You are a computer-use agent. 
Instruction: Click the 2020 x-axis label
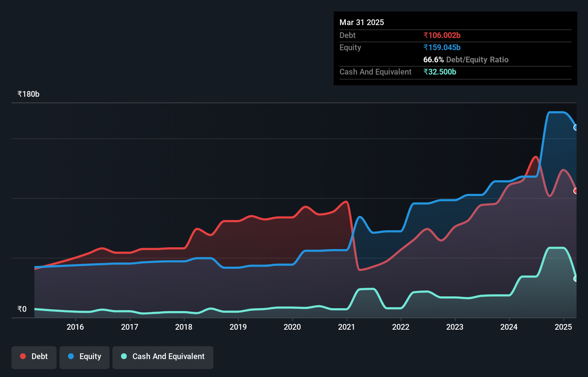click(292, 327)
